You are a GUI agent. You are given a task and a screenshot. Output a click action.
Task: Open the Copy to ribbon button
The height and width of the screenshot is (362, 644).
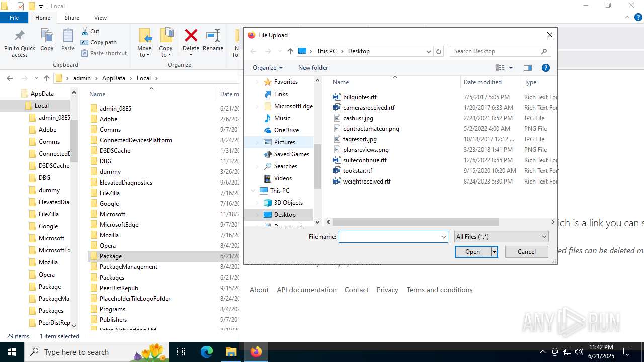tap(166, 42)
